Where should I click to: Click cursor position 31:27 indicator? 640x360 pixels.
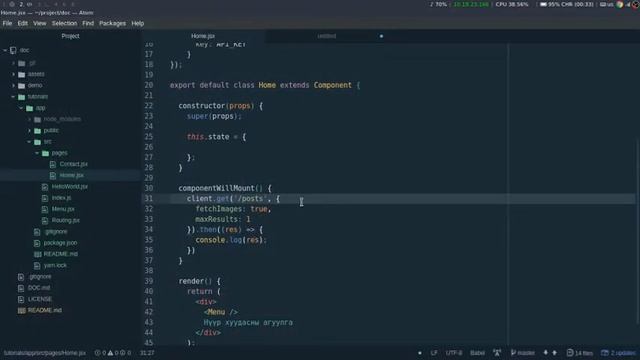click(147, 353)
